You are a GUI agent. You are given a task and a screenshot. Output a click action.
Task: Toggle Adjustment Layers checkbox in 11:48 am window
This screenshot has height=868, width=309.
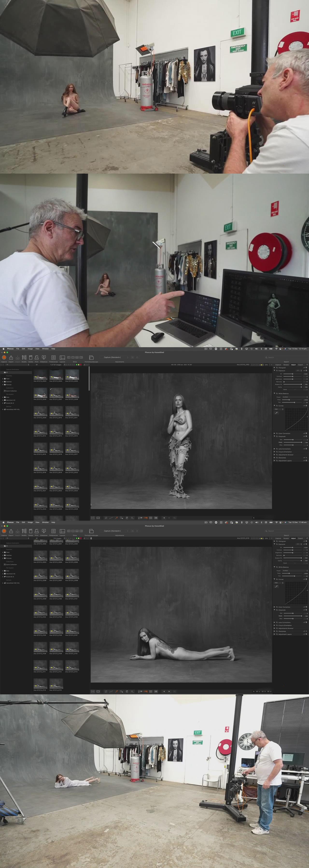click(x=306, y=634)
